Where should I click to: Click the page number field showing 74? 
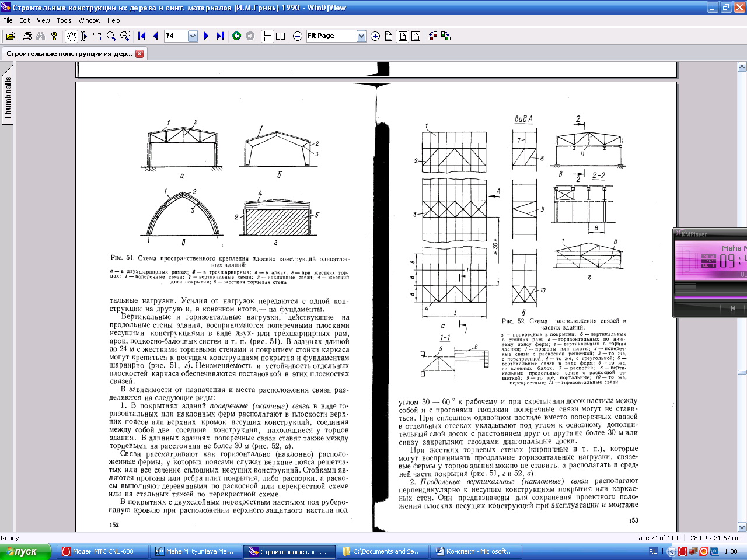click(x=176, y=36)
